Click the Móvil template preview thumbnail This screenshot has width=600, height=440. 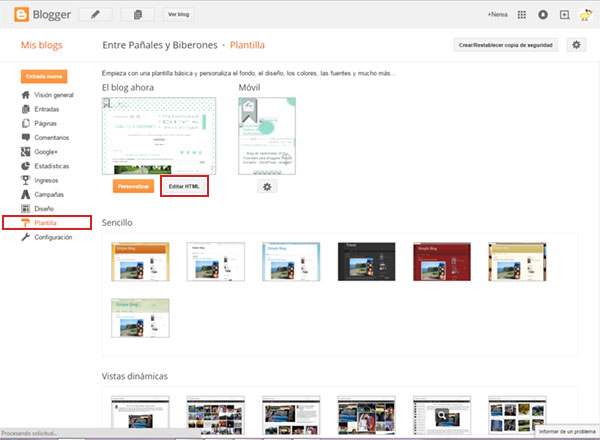pos(267,136)
